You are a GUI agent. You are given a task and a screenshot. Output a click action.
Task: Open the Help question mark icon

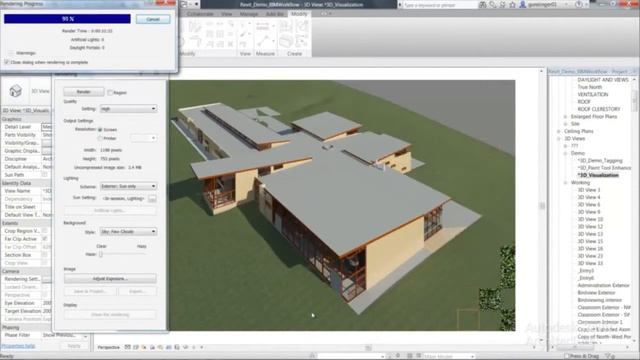[578, 4]
